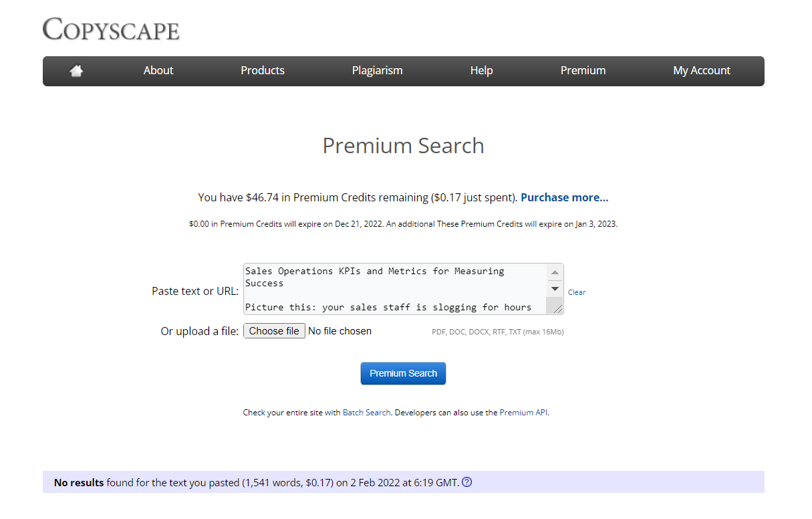This screenshot has width=812, height=519.
Task: Open the Plagiarism menu
Action: tap(378, 71)
